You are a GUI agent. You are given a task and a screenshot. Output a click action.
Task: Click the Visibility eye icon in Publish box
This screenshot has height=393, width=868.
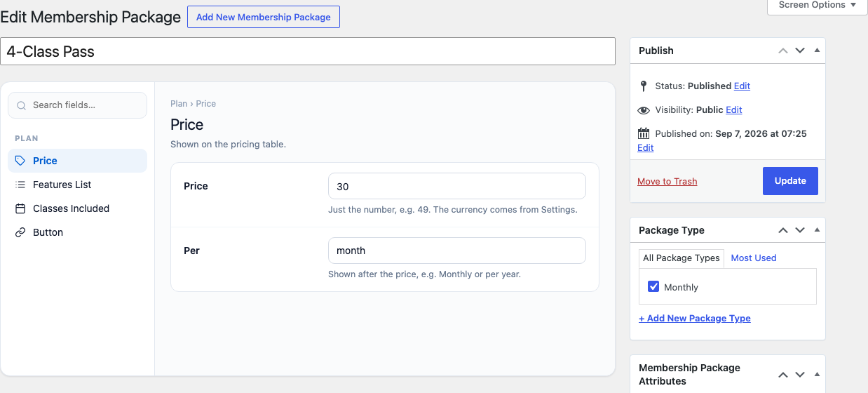click(644, 110)
